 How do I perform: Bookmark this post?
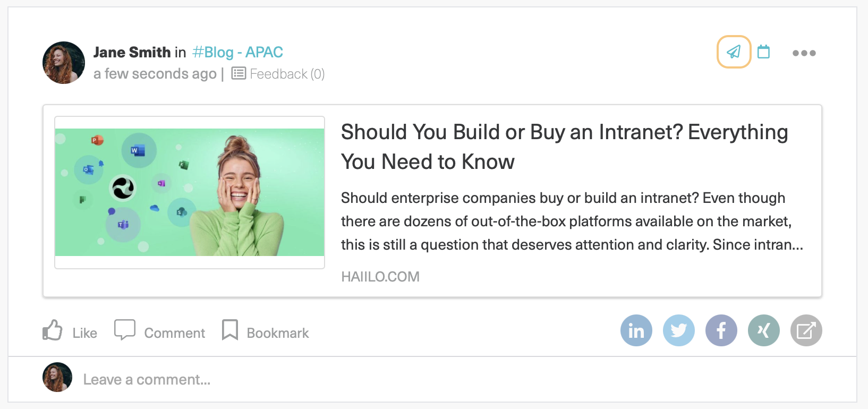coord(265,331)
